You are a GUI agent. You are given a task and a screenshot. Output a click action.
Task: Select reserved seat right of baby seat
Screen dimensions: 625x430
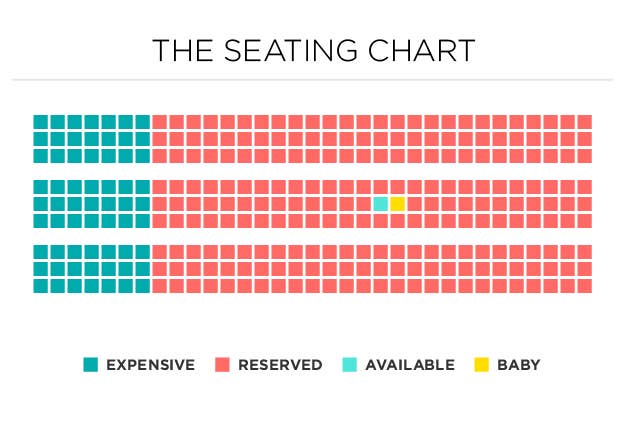pyautogui.click(x=415, y=204)
